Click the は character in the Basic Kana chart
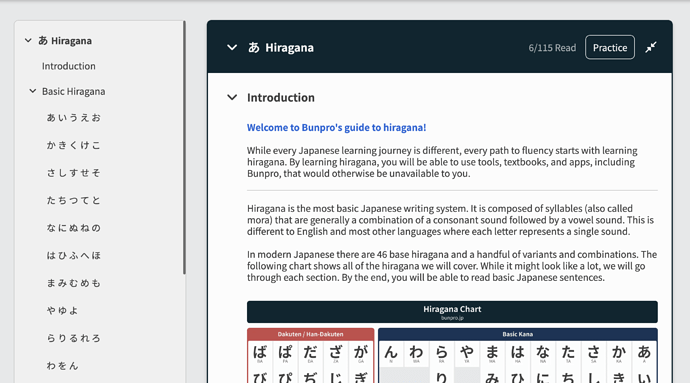 (x=518, y=352)
